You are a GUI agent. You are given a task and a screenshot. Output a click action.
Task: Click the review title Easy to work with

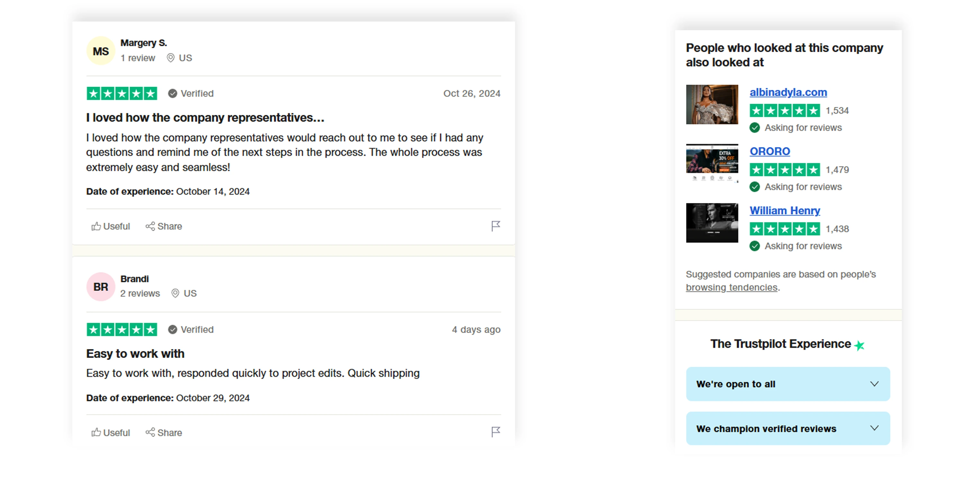(x=135, y=354)
